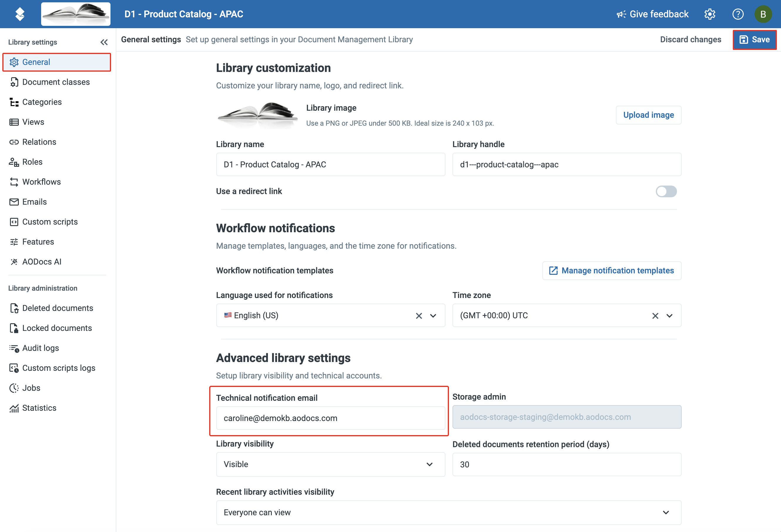Click the Upload image button
Image resolution: width=781 pixels, height=532 pixels.
(648, 115)
